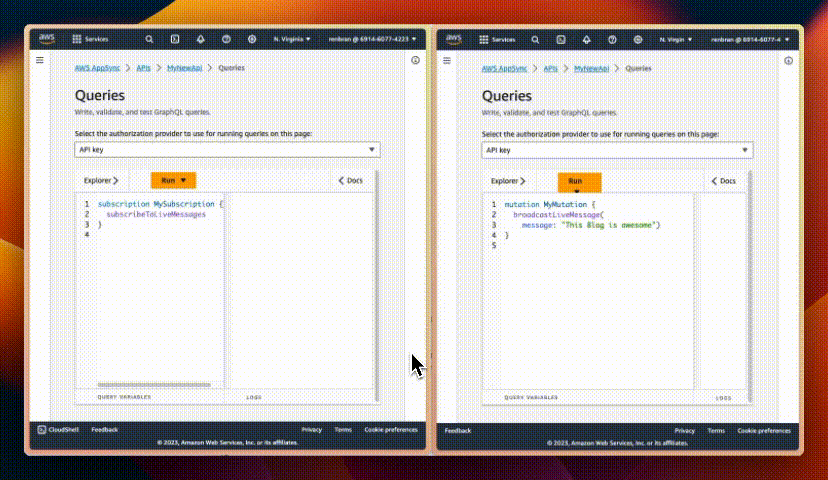Click search icon in right window header
This screenshot has width=828, height=480.
coord(535,40)
